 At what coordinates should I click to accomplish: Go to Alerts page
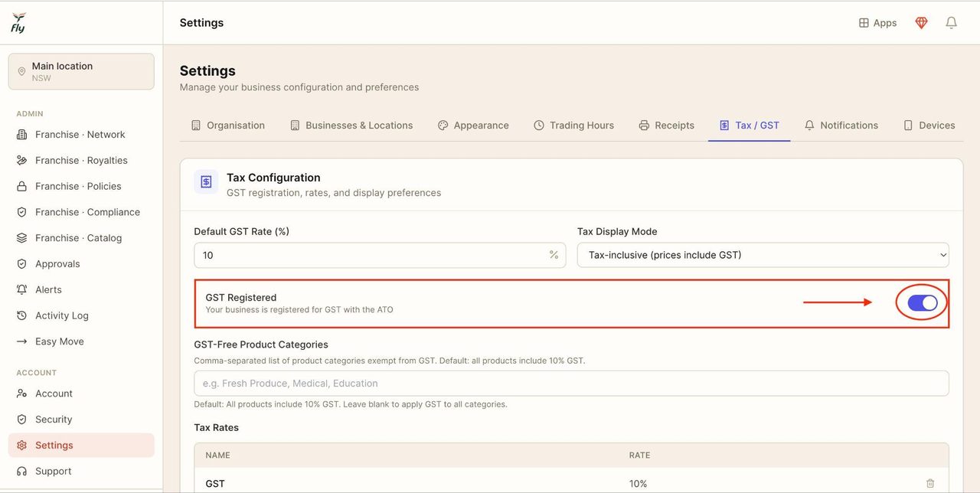[81, 290]
